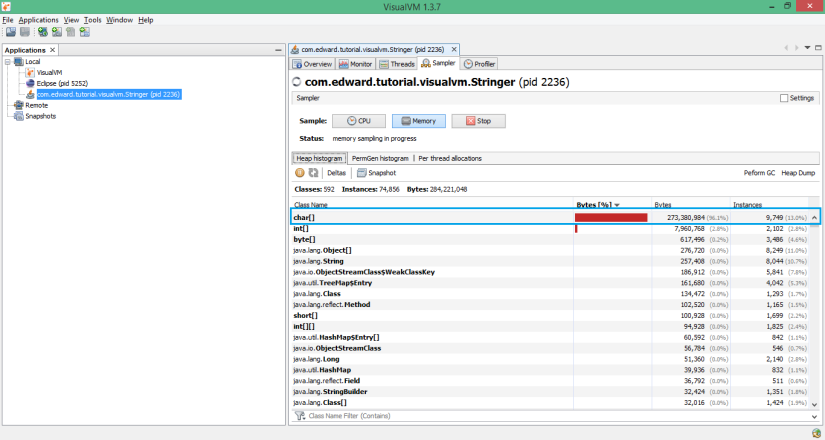Stop the memory sampling
Viewport: 825px width, 440px height.
click(478, 120)
